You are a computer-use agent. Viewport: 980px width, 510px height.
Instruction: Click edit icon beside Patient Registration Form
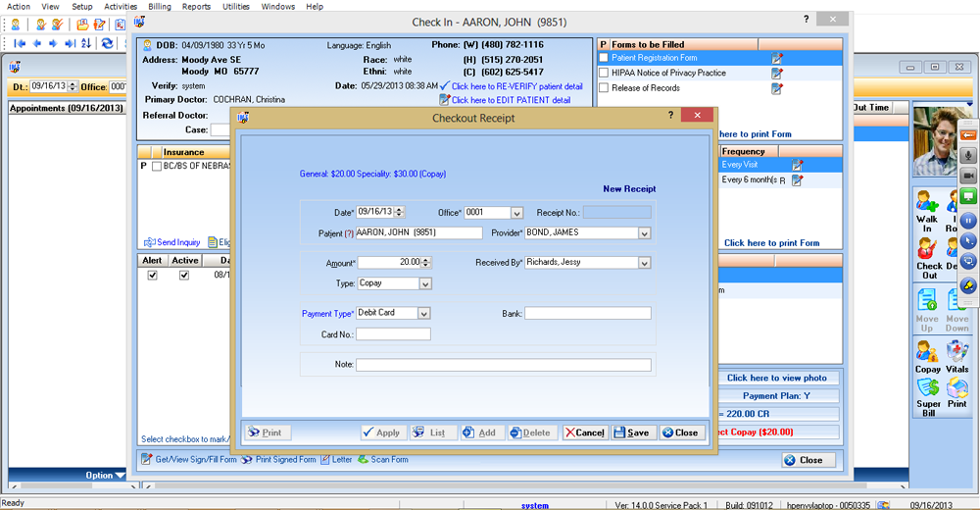[x=777, y=59]
